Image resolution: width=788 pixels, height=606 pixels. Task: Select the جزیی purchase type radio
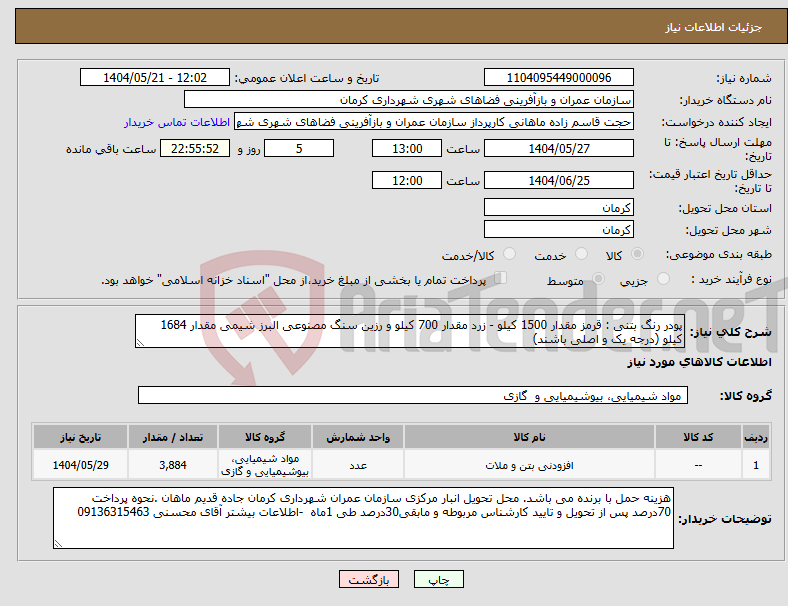point(663,278)
